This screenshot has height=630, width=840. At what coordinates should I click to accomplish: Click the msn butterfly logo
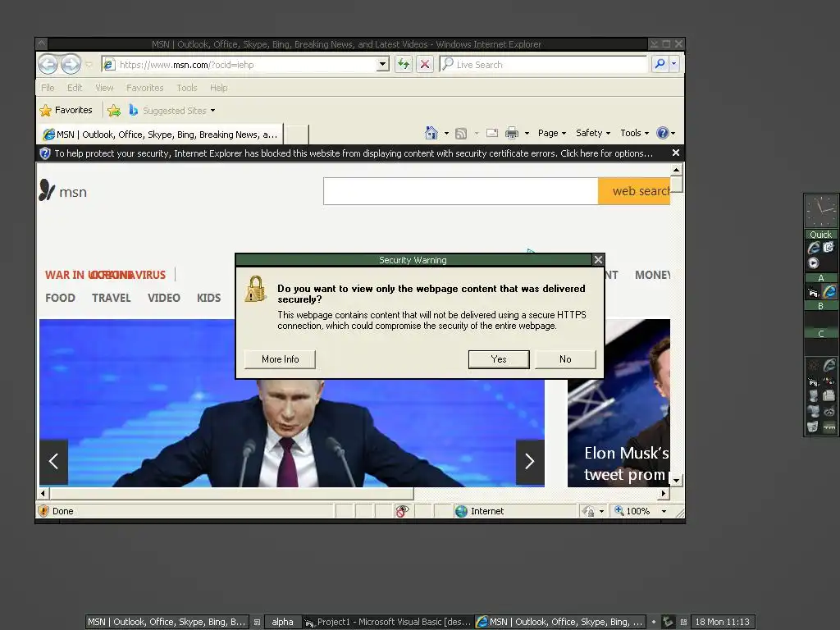tap(47, 190)
